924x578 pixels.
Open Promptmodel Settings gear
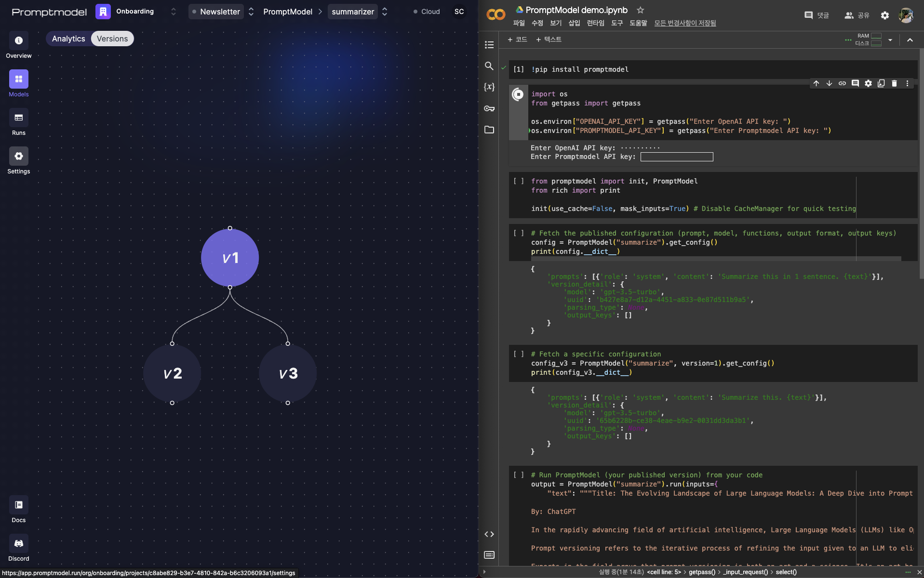tap(18, 157)
